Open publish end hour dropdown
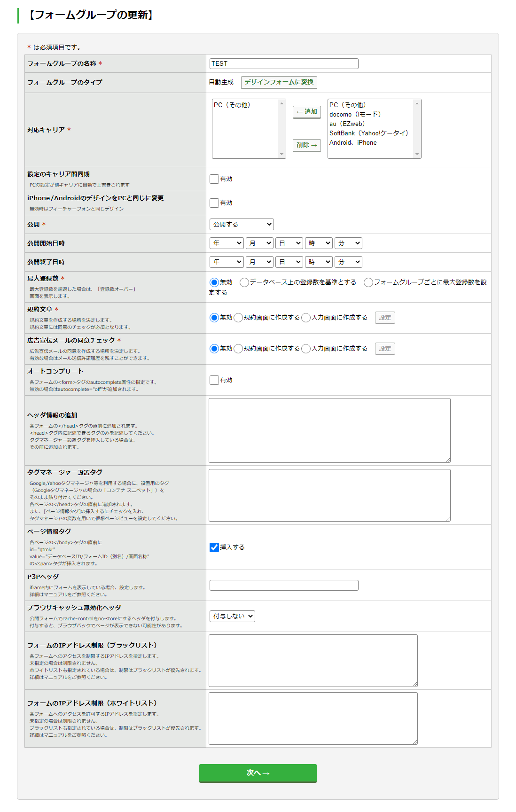The height and width of the screenshot is (812, 516). 319,262
